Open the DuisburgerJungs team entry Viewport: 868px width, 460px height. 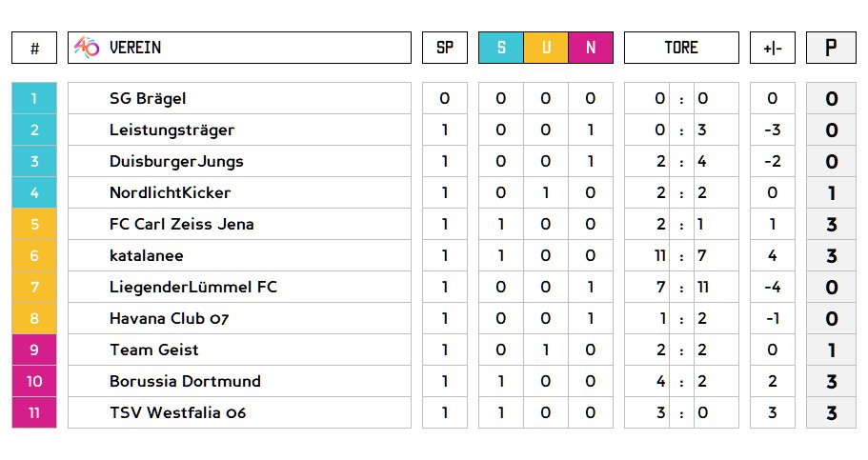176,161
